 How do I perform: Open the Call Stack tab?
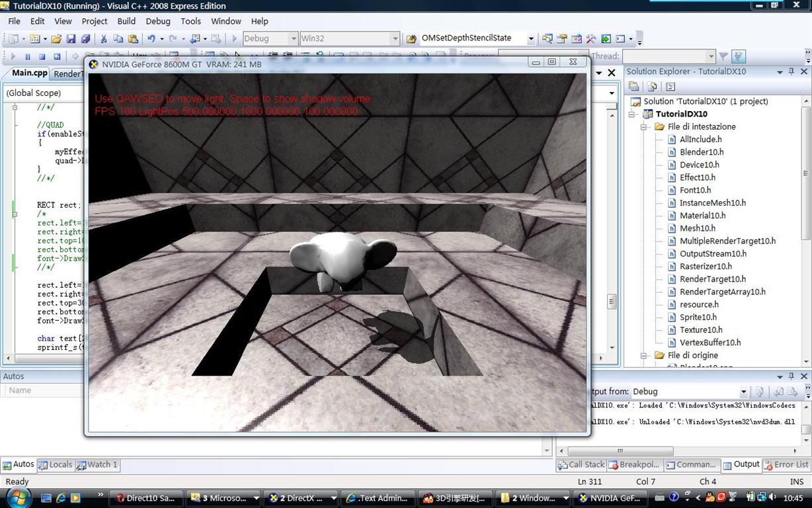point(581,464)
